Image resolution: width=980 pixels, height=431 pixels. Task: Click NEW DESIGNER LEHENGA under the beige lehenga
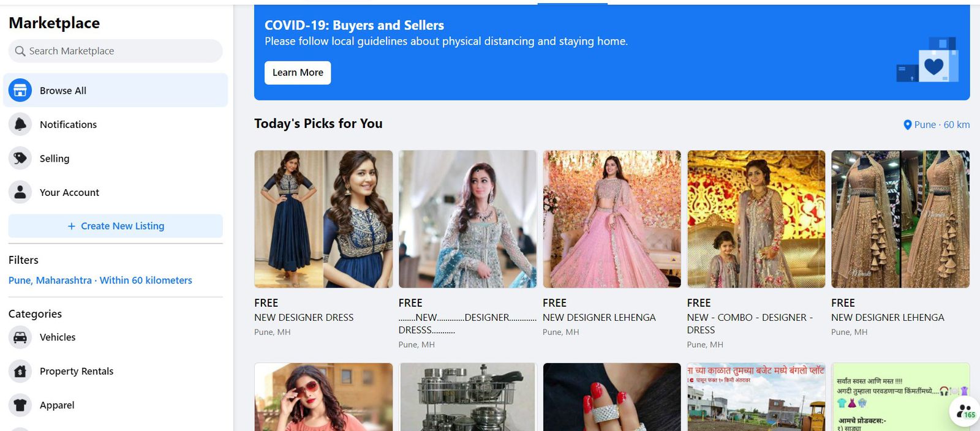[888, 318]
